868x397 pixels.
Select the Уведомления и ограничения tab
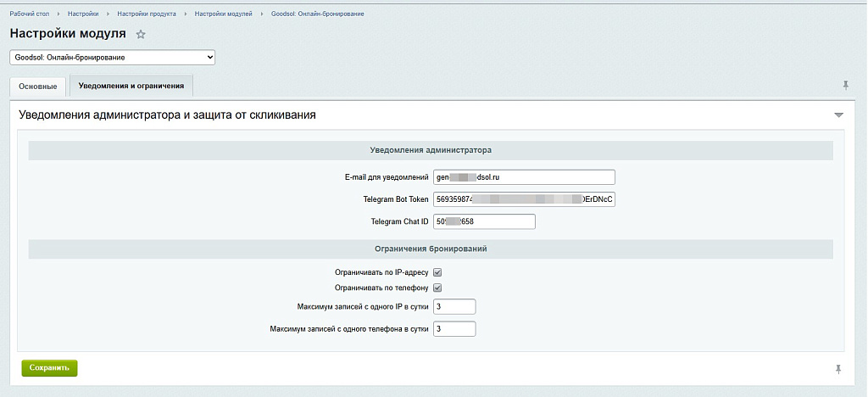(x=131, y=86)
